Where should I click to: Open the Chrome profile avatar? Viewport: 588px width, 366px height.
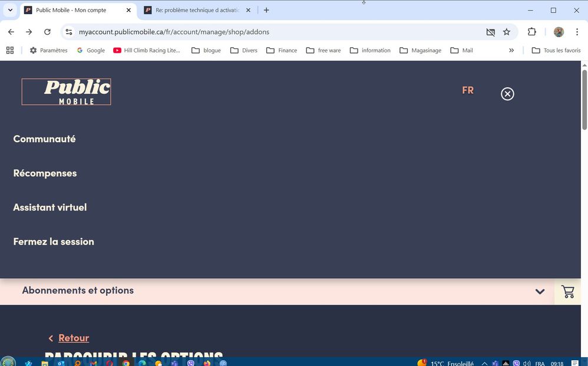pyautogui.click(x=559, y=32)
